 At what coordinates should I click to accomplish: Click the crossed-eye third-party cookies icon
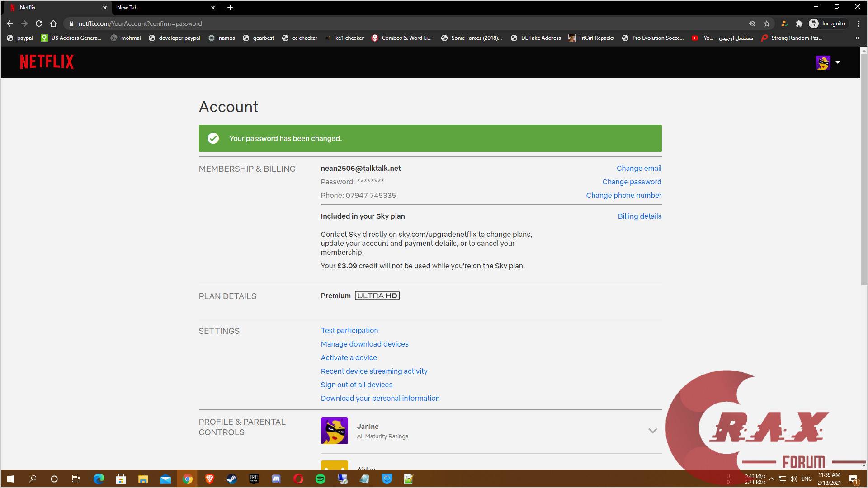[752, 23]
